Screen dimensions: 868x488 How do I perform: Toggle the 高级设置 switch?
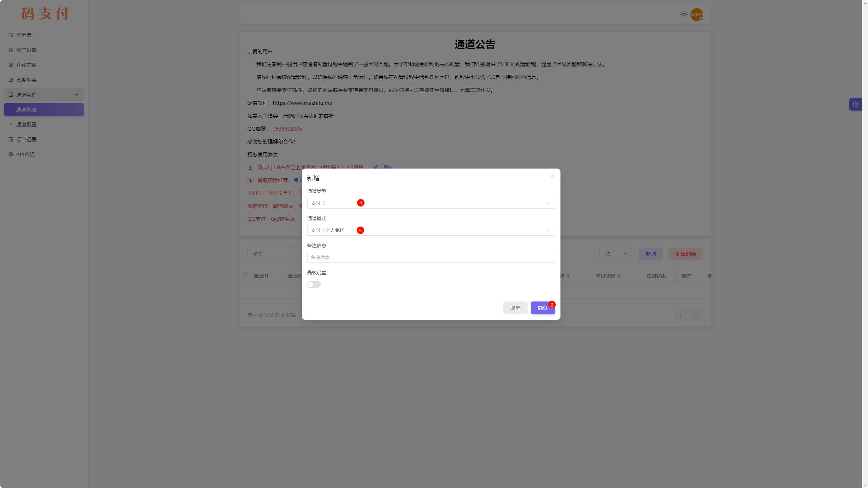[x=314, y=285]
